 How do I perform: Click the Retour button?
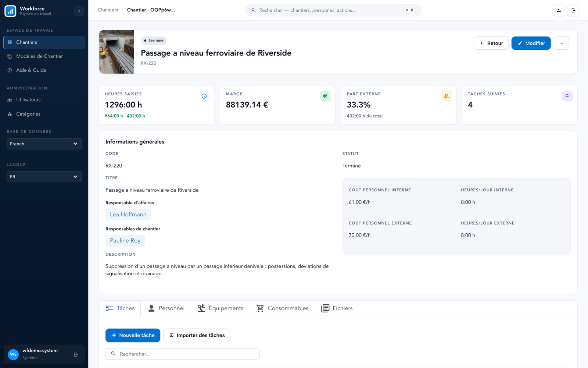click(491, 43)
